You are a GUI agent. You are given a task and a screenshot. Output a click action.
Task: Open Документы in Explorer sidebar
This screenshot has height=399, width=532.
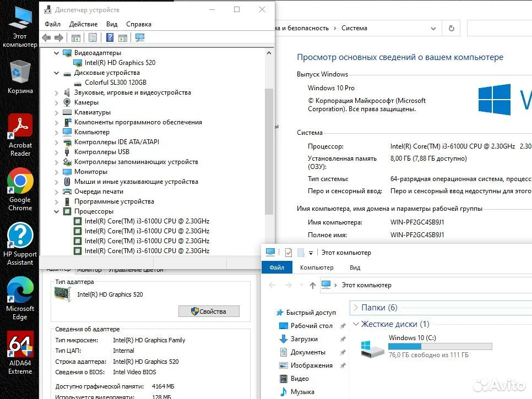[307, 352]
